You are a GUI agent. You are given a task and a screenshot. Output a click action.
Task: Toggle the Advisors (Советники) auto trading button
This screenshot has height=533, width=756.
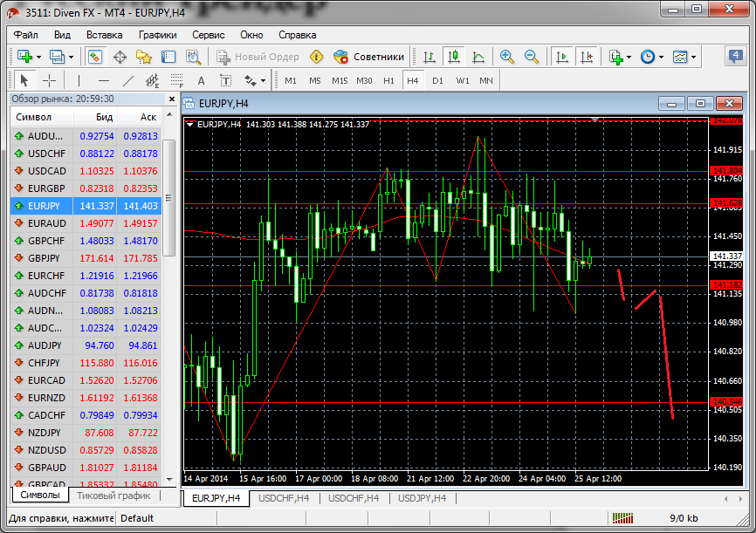pos(369,57)
